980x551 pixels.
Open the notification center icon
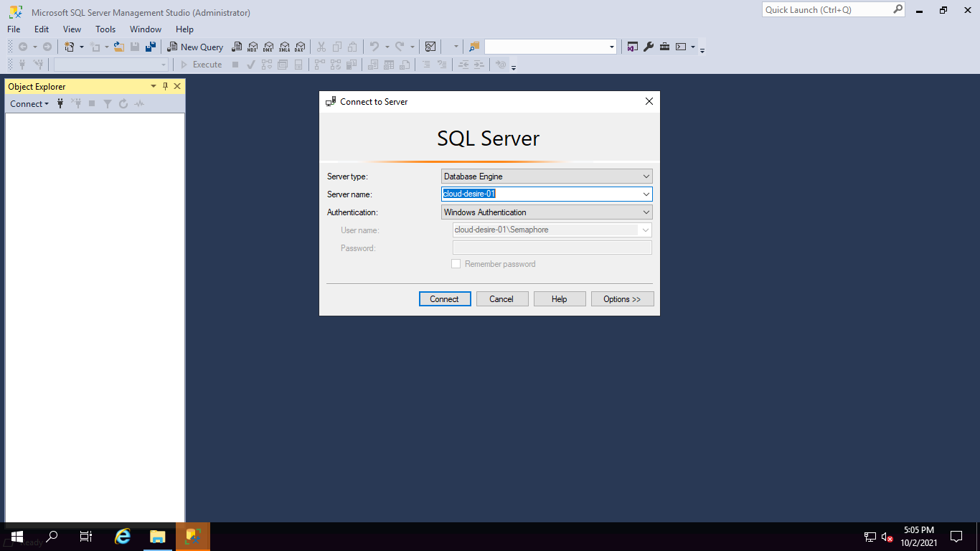click(x=956, y=537)
